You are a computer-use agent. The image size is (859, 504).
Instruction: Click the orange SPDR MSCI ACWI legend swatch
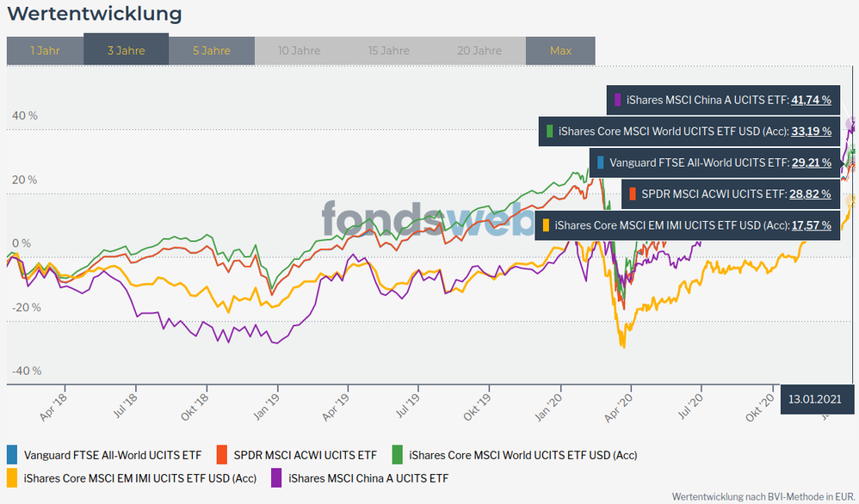(222, 454)
